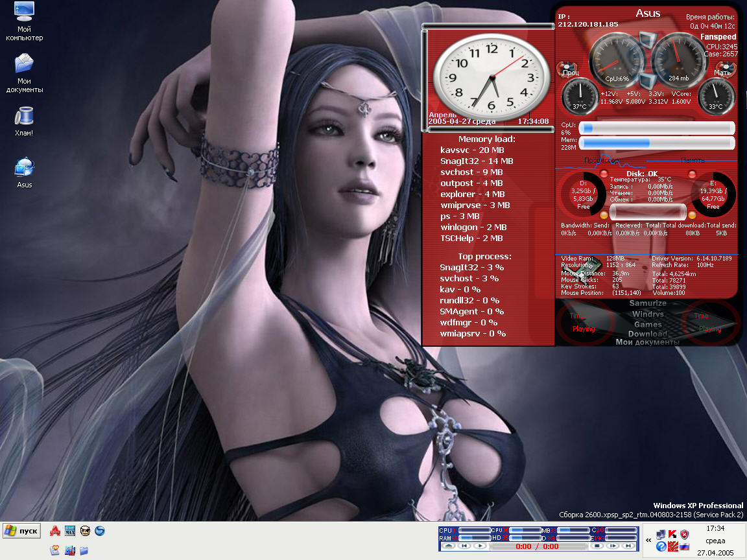
Task: Click the winlogon - 2 MB memory entry
Action: pyautogui.click(x=473, y=227)
